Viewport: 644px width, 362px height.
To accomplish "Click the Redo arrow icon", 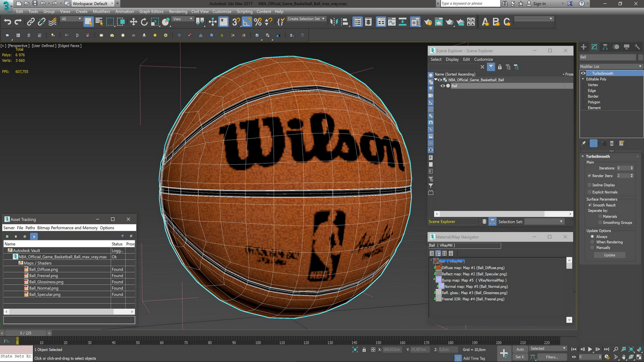I will pyautogui.click(x=18, y=22).
